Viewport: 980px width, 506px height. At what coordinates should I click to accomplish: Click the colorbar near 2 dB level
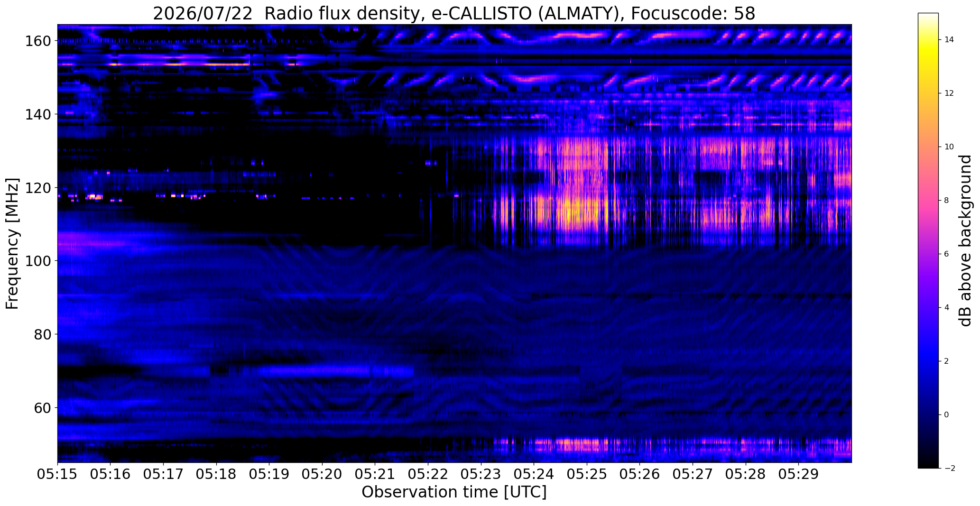coord(928,361)
